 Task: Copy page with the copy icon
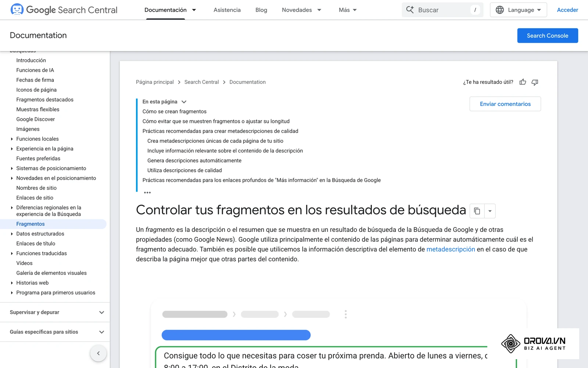477,211
